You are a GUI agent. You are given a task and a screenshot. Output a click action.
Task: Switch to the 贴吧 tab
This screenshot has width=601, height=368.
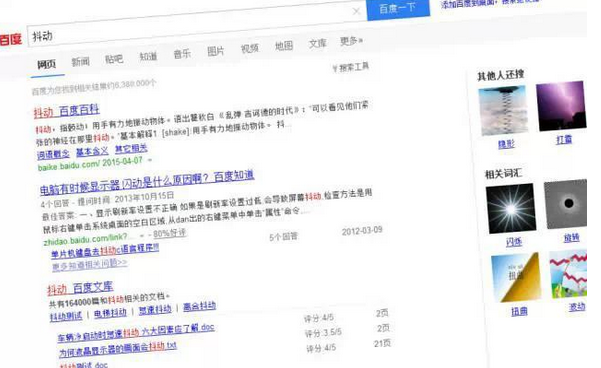click(114, 59)
